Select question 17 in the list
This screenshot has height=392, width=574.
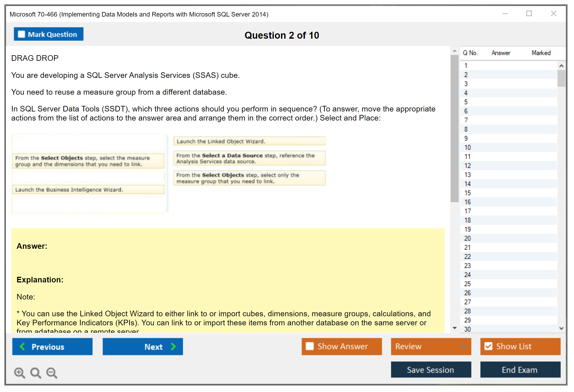(x=467, y=211)
